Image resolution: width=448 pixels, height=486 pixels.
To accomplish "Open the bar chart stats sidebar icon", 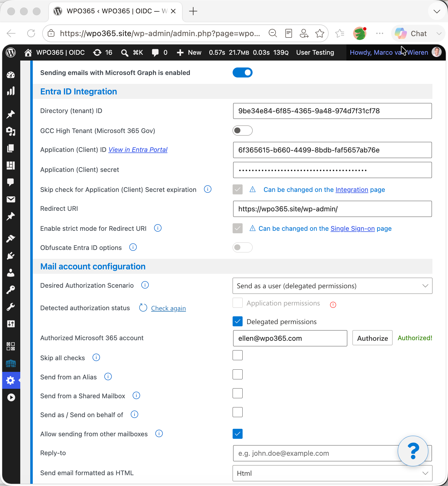I will (11, 91).
